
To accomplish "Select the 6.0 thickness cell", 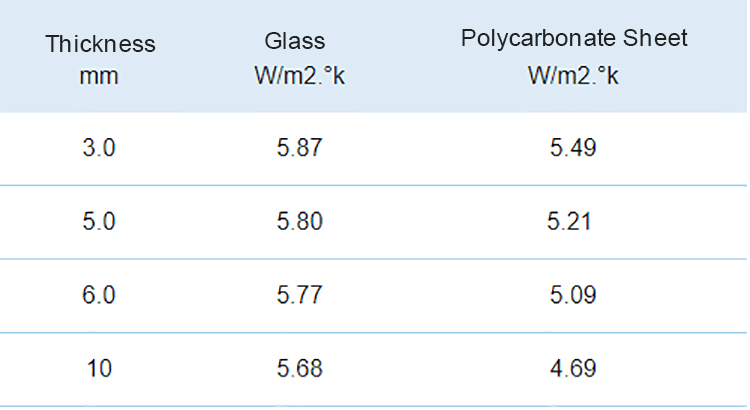I will (99, 295).
